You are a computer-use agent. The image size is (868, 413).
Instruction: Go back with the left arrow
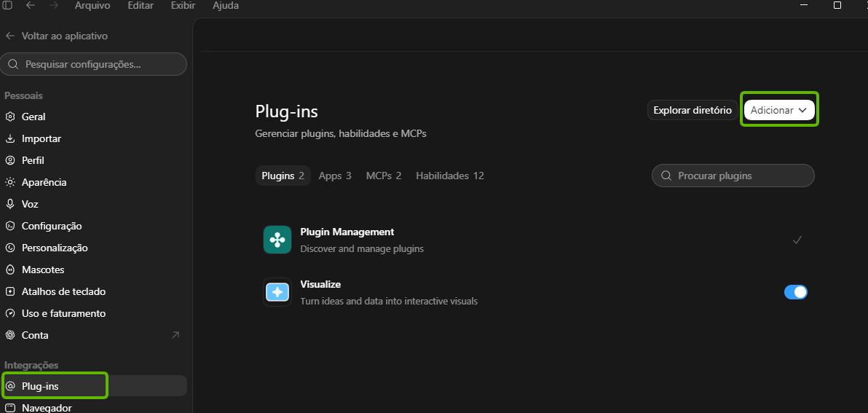(x=31, y=6)
